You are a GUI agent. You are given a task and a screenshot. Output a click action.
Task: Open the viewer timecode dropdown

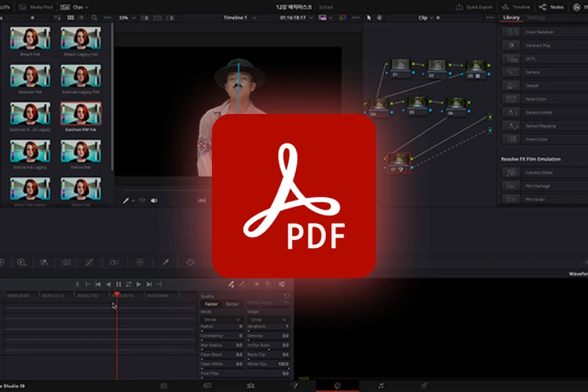296,18
